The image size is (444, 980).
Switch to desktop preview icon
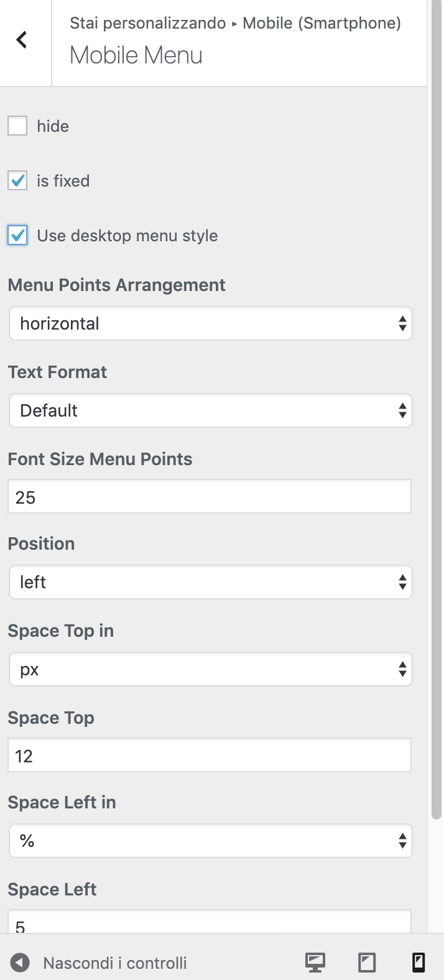[x=315, y=963]
